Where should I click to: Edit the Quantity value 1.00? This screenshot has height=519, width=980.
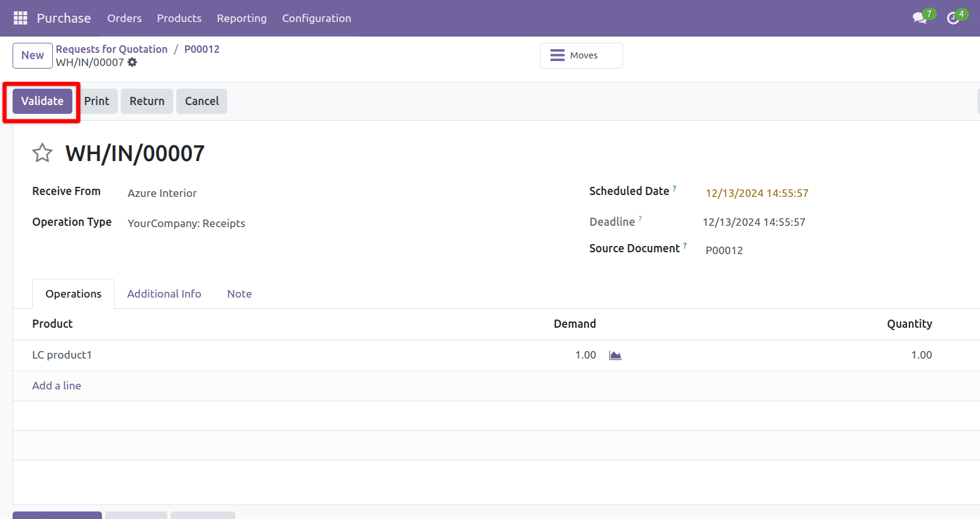(x=921, y=355)
